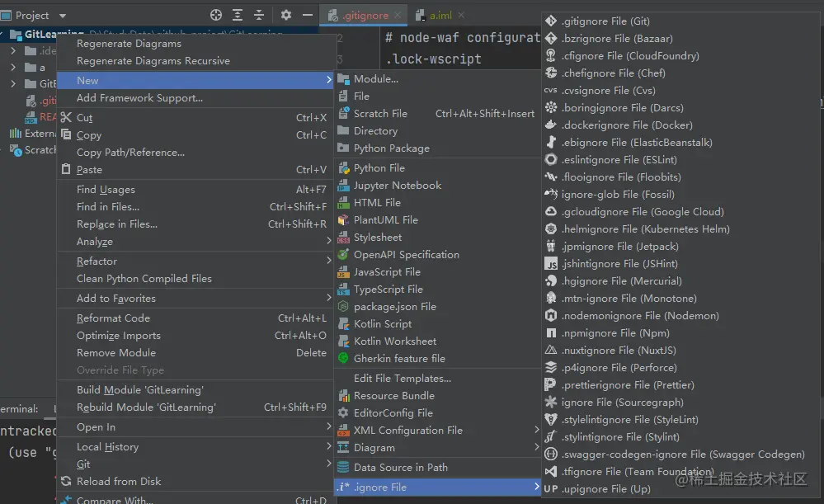824x504 pixels.
Task: Click the HTML File icon
Action: (x=343, y=203)
